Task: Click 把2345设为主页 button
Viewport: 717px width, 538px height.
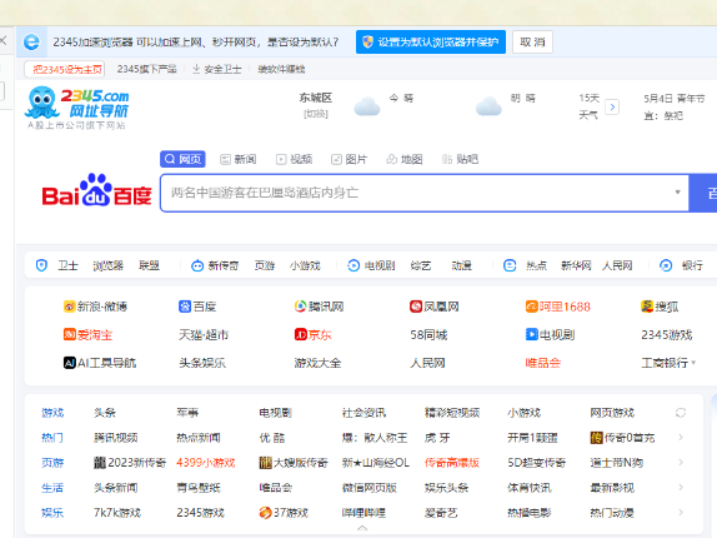Action: pos(64,69)
